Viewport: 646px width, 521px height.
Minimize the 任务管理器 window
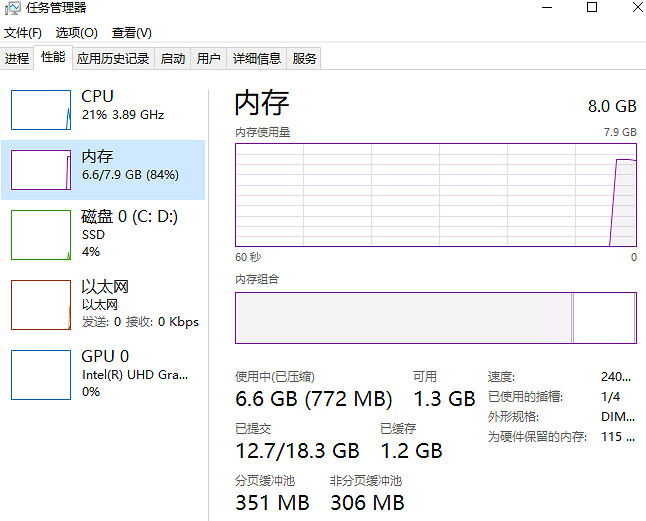pyautogui.click(x=548, y=8)
